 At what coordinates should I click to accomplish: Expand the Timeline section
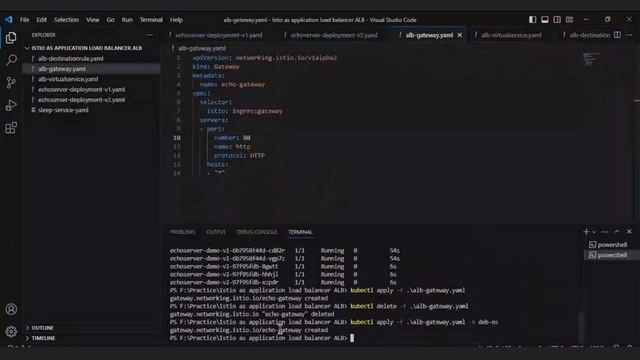click(43, 338)
